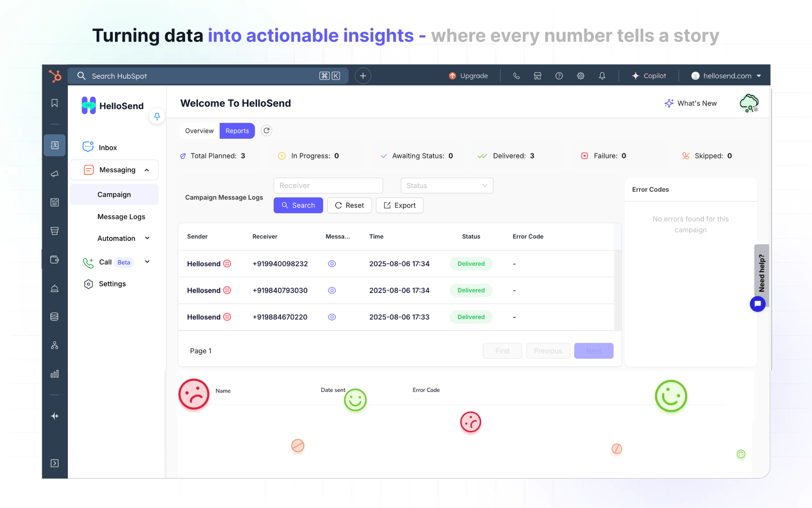The width and height of the screenshot is (812, 508).
Task: Open the hellosend.com account dropdown
Action: [x=726, y=76]
